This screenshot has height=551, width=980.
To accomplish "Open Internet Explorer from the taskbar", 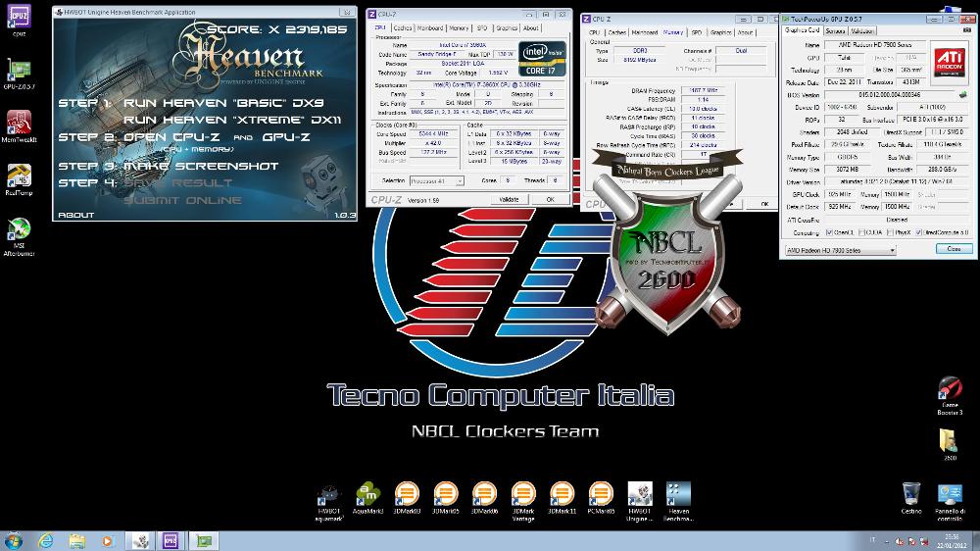I will coord(46,540).
